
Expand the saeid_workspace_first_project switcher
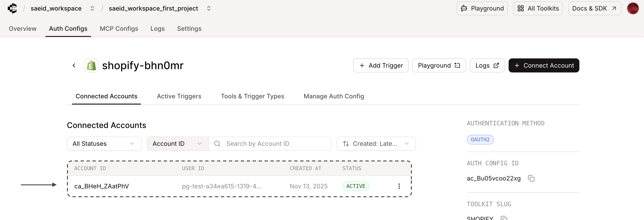tap(209, 9)
